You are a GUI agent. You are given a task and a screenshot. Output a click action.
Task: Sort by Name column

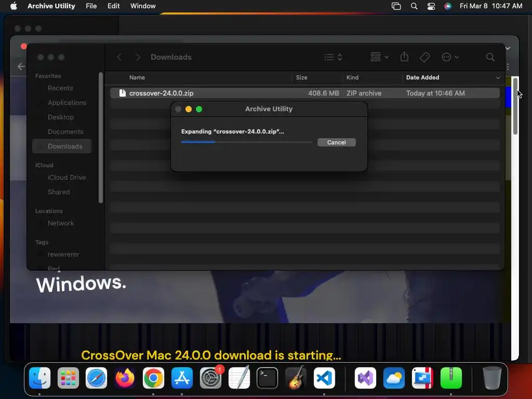pos(137,77)
